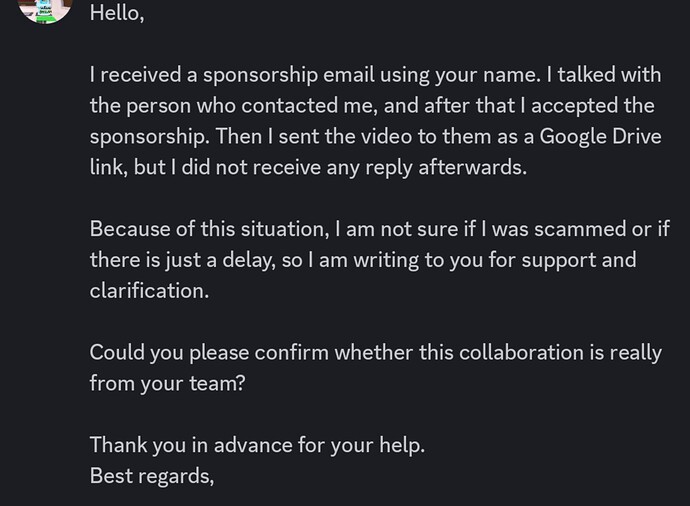Click the "Best regards," closing line
The height and width of the screenshot is (506, 690).
[x=151, y=476]
